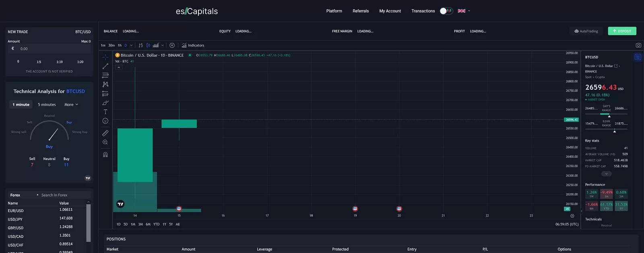
Task: Click TradingView badge in Technical Analysis widget
Action: [x=88, y=178]
